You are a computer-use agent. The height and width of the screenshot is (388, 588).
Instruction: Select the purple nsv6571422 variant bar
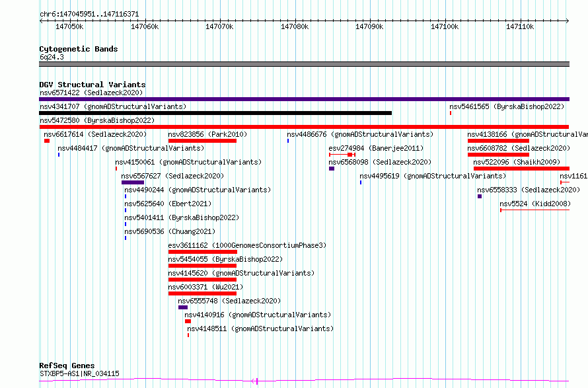tap(304, 99)
